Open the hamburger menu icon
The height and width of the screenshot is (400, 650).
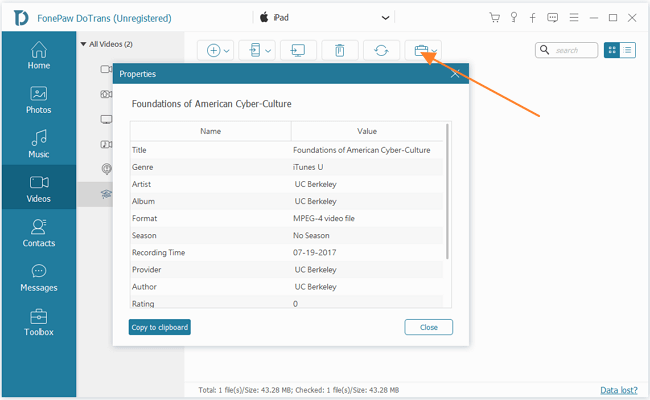coord(574,17)
